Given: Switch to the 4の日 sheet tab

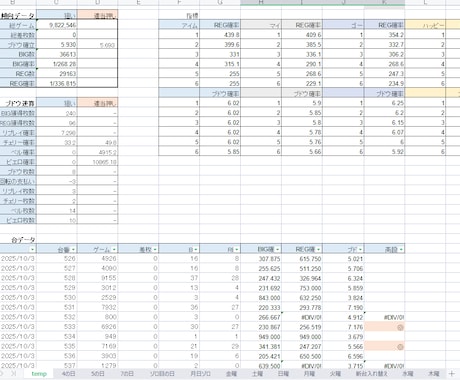Looking at the screenshot, I should click(68, 374).
